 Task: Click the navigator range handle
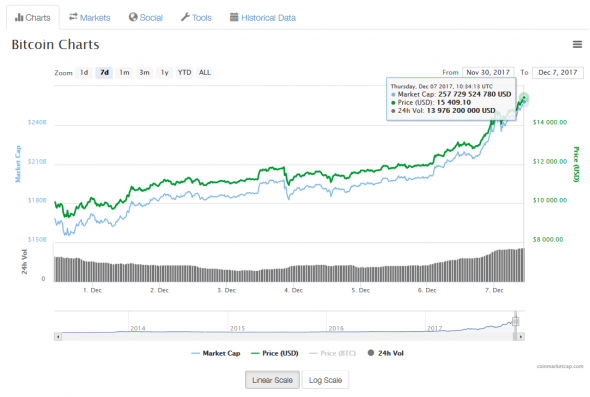coord(515,321)
